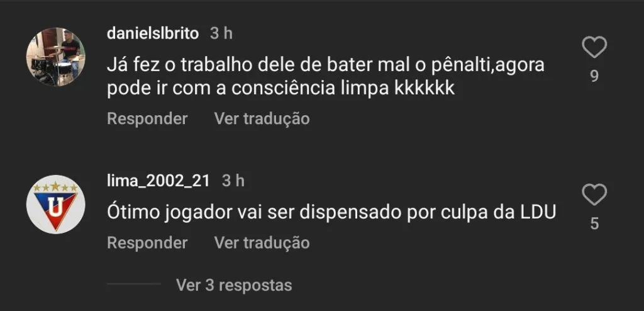Visit the lima_2002_21 username profile
This screenshot has height=311, width=644.
click(x=158, y=181)
